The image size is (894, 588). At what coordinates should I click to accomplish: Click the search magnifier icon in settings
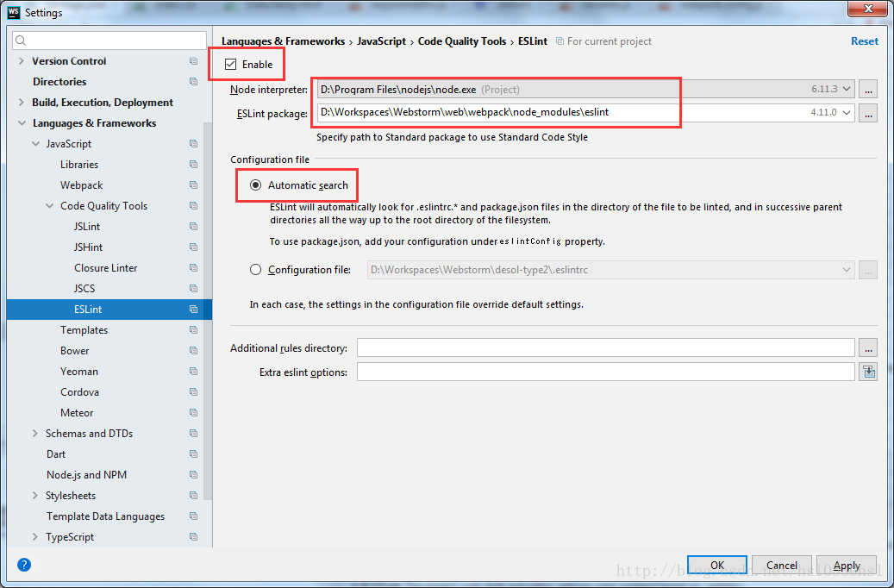(21, 41)
